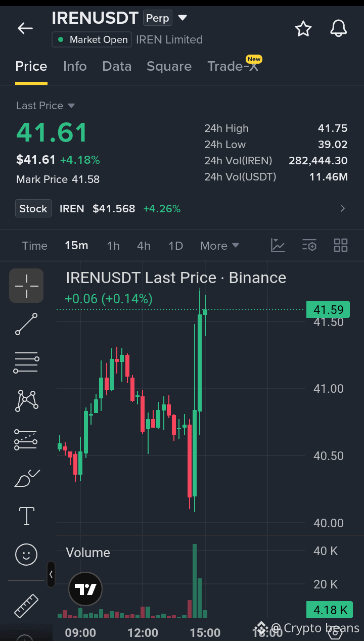The image size is (364, 641).
Task: Select the 1h chart interval
Action: tap(113, 246)
